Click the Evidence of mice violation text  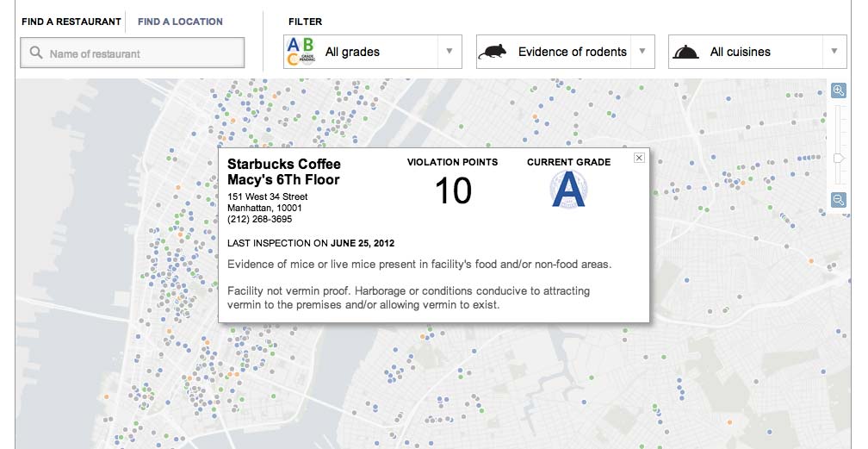coord(419,265)
